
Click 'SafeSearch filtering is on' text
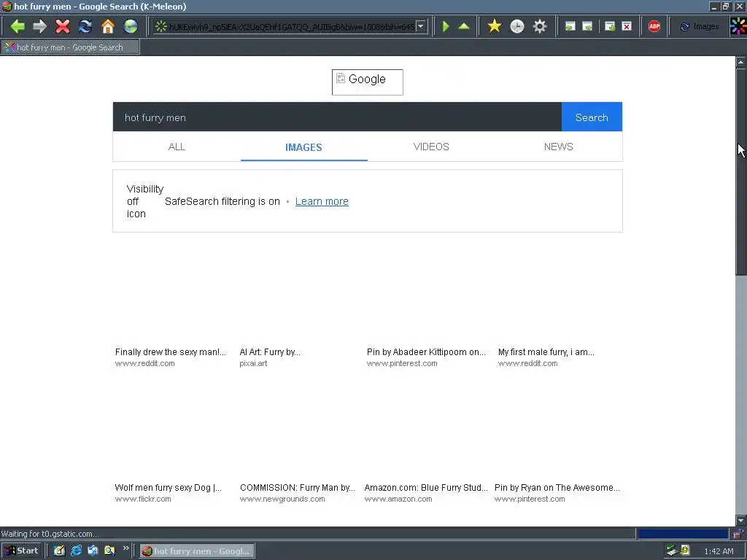tap(222, 201)
